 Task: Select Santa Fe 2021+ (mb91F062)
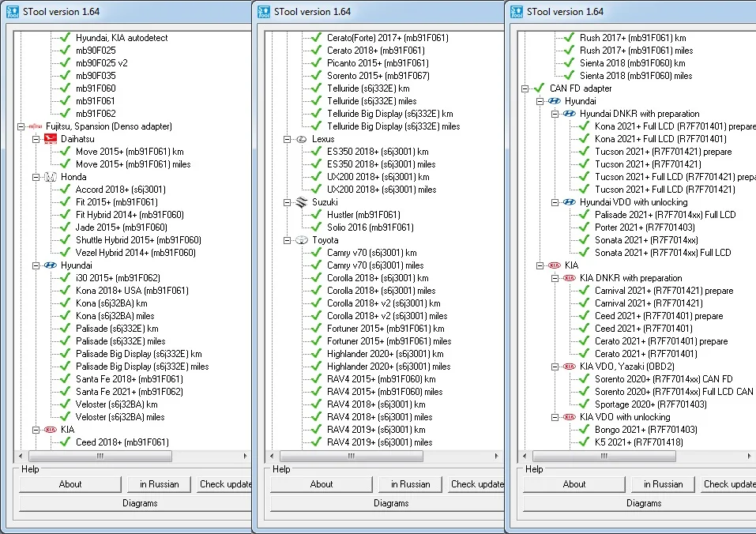tap(130, 391)
